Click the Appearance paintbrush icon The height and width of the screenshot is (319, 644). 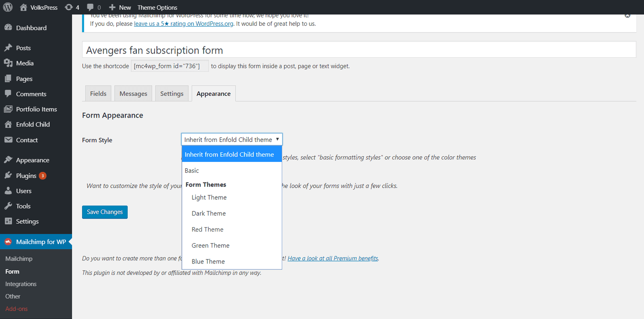8,159
